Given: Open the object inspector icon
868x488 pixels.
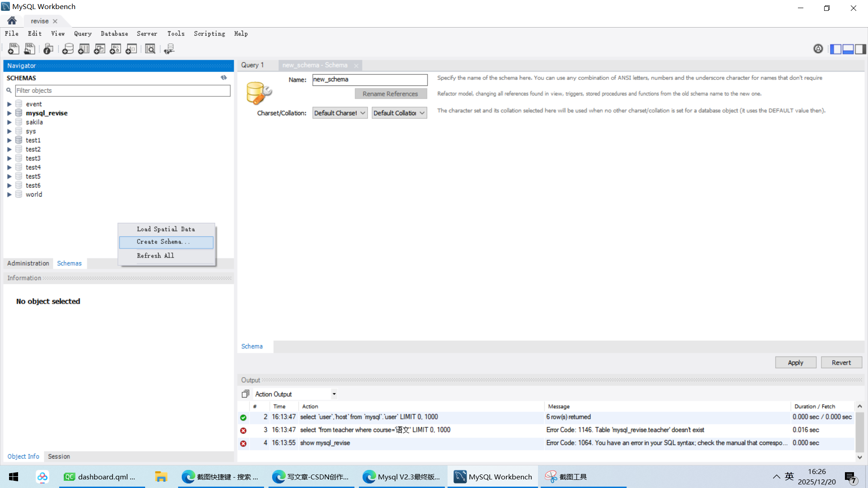Looking at the screenshot, I should pyautogui.click(x=48, y=49).
